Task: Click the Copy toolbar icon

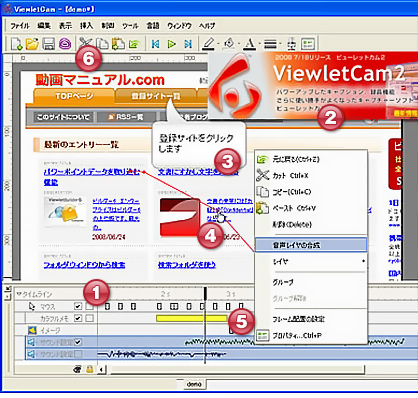Action: [x=102, y=44]
